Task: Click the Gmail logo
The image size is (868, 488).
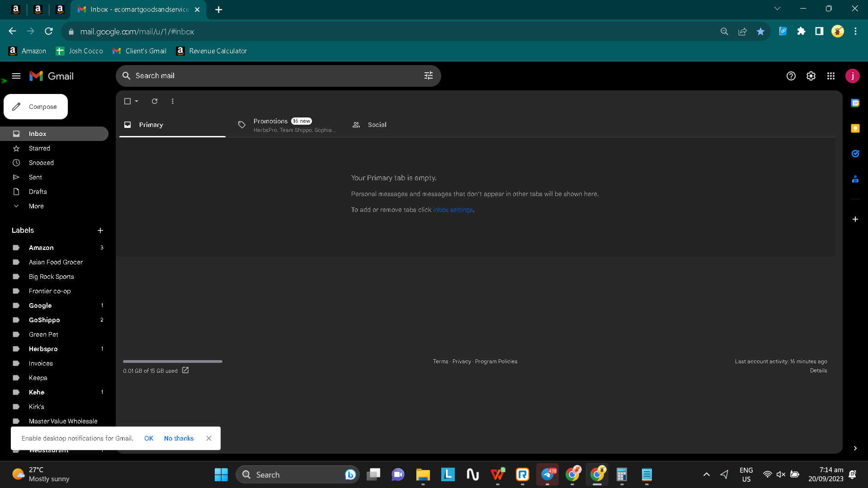Action: 52,76
